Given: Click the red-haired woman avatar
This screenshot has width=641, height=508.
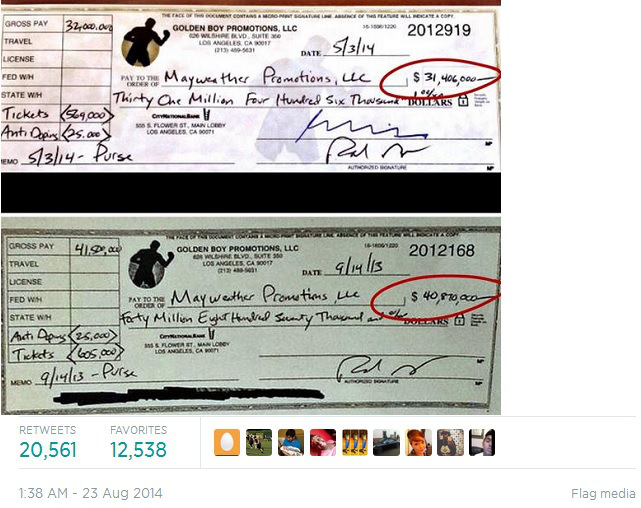Looking at the screenshot, I should pyautogui.click(x=418, y=442).
